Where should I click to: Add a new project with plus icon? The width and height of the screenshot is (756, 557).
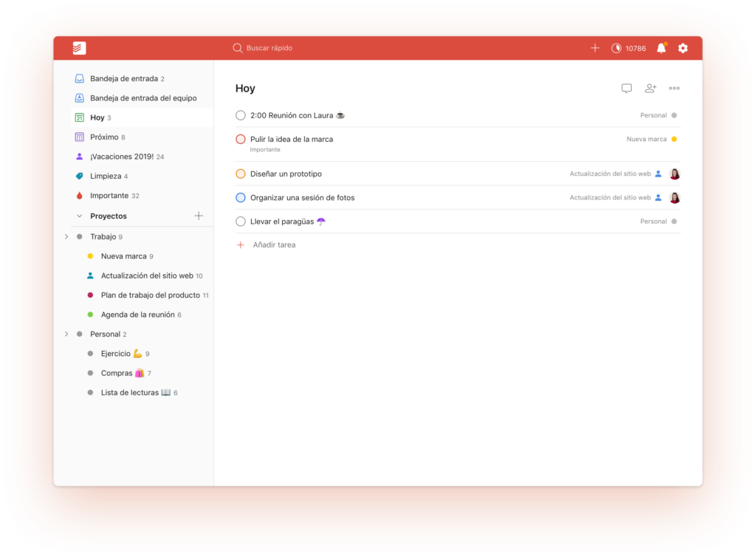pos(199,216)
